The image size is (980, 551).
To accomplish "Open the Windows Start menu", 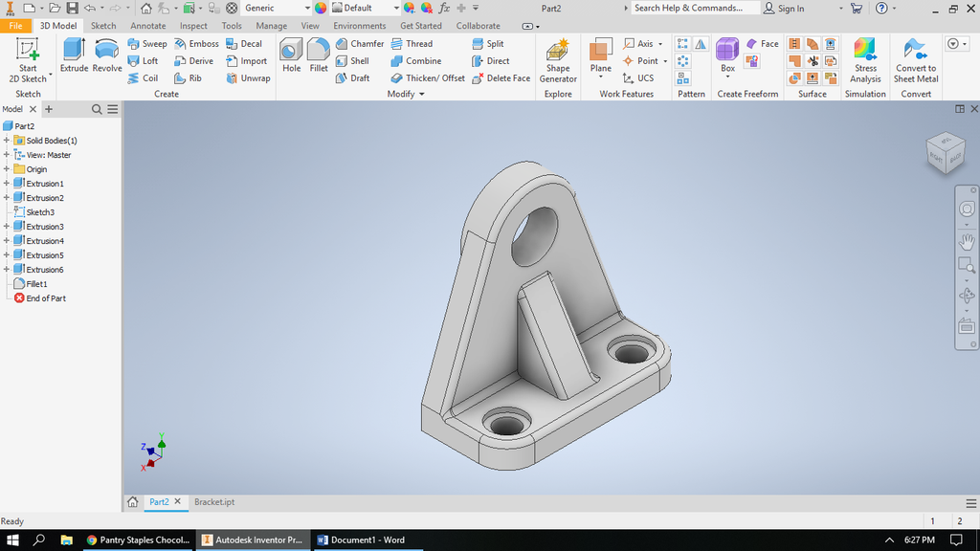I will click(11, 540).
